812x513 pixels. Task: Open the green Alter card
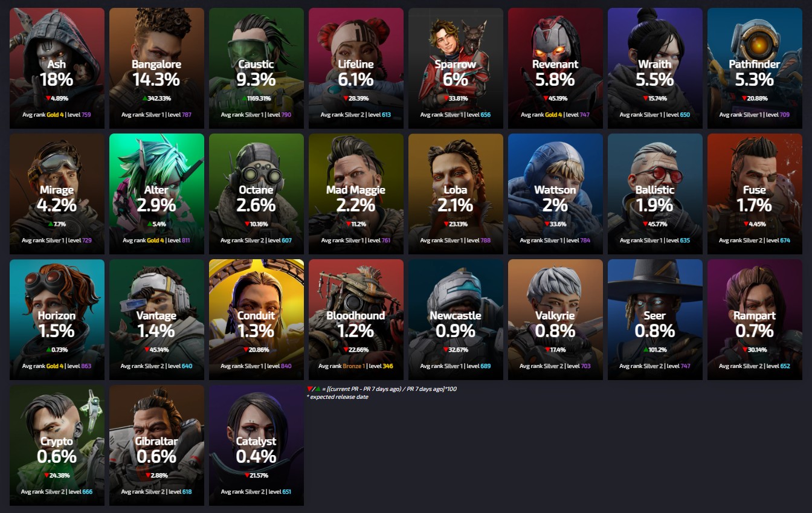click(x=156, y=194)
